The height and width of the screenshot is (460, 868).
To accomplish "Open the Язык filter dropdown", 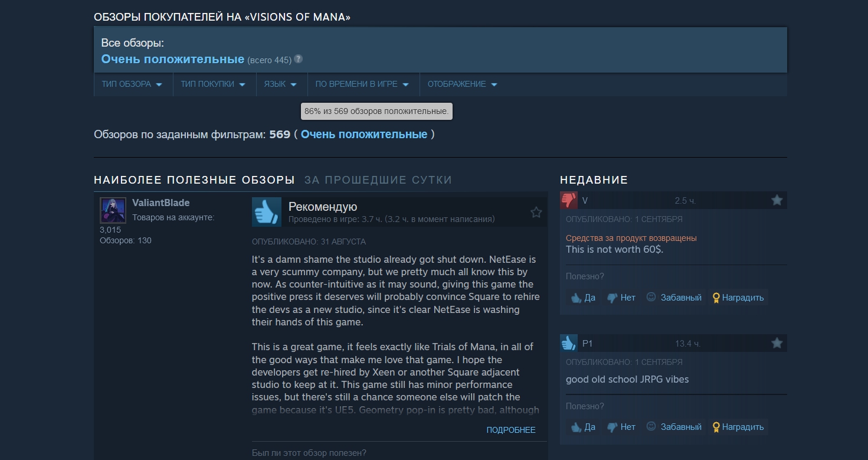I will coord(281,84).
